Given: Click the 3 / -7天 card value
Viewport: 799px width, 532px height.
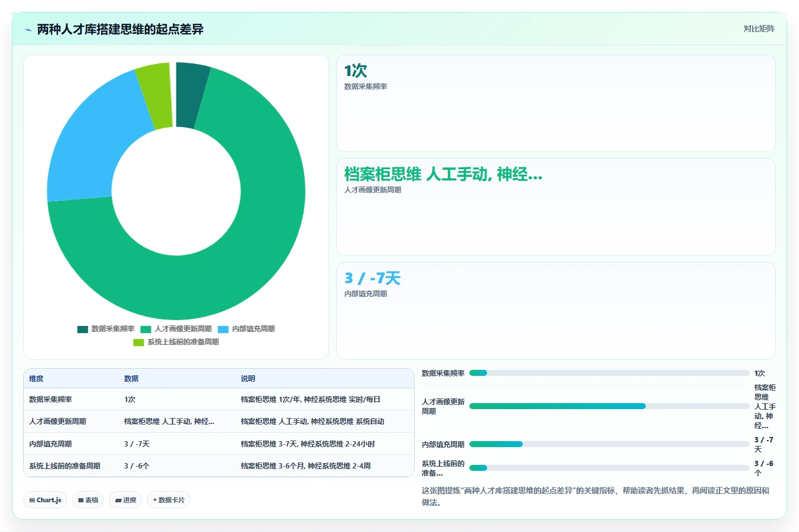Looking at the screenshot, I should (x=372, y=278).
